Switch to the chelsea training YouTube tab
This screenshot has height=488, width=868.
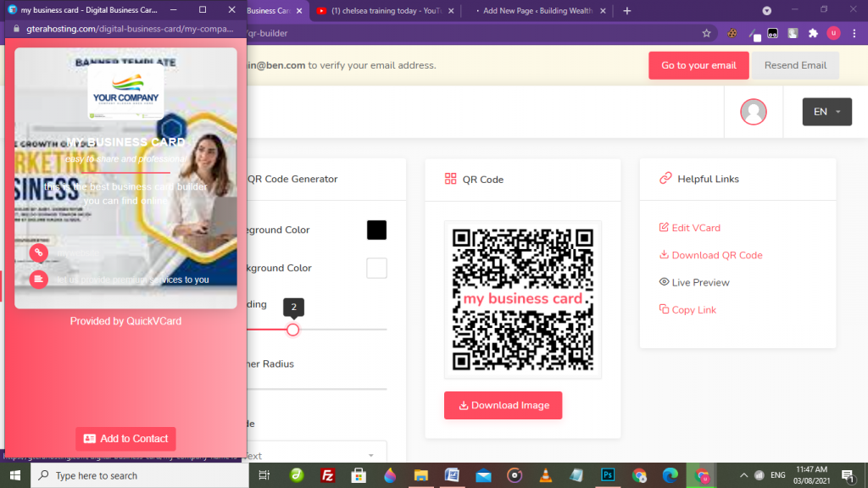[x=386, y=10]
